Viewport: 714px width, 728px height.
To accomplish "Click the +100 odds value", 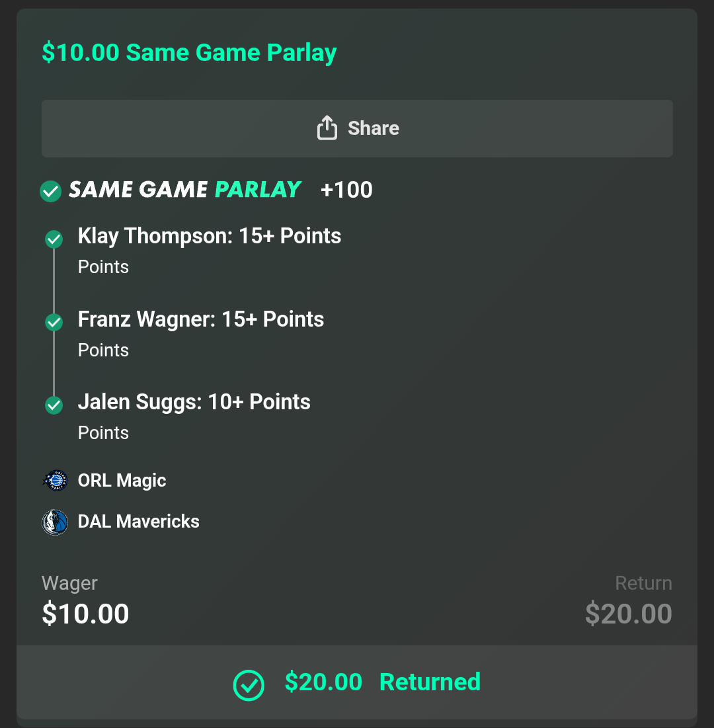I will tap(346, 190).
